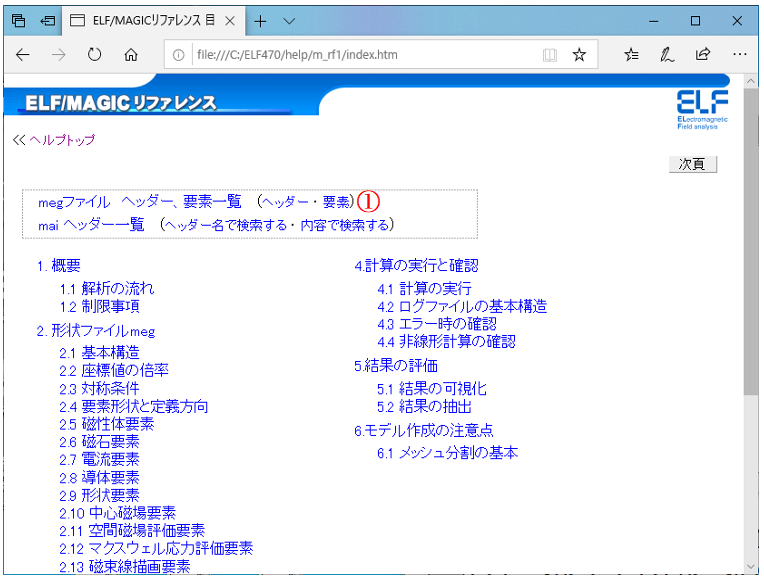
Task: Open section 4.2 ログファイルの基本構造
Action: point(462,307)
